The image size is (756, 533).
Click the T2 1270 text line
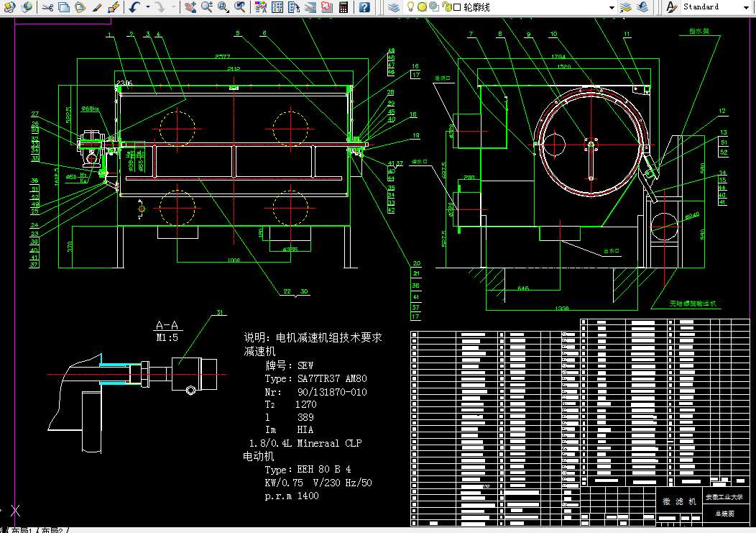[x=291, y=404]
